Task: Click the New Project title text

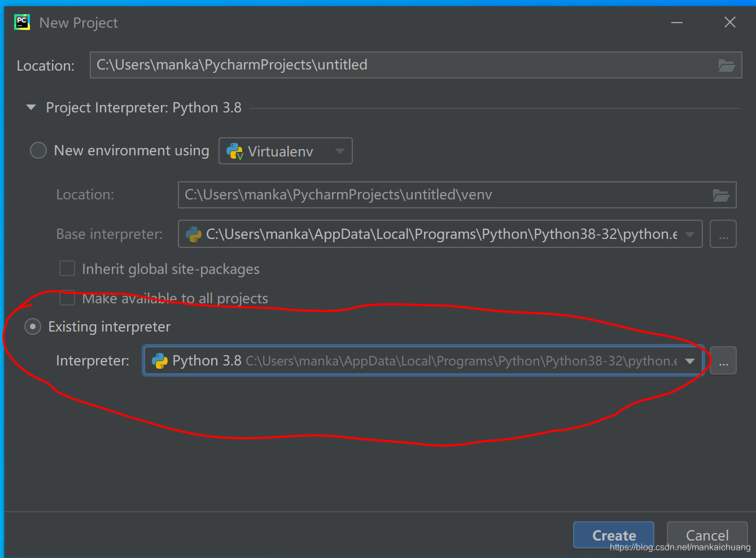Action: [x=78, y=23]
